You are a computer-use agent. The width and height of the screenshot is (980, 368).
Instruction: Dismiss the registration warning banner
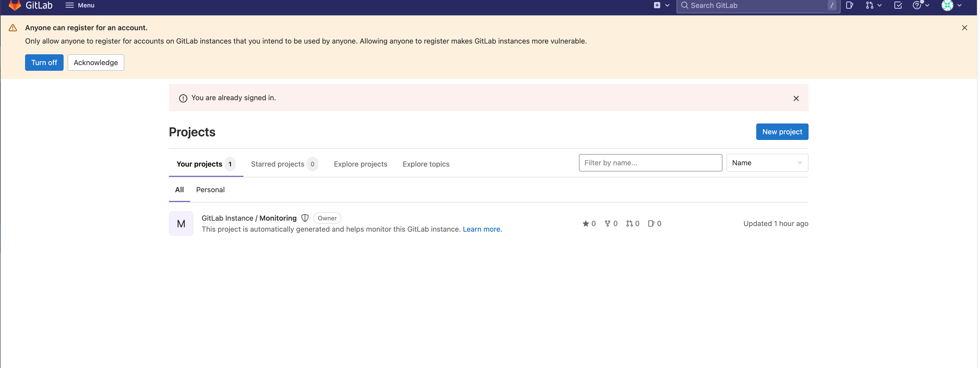965,27
